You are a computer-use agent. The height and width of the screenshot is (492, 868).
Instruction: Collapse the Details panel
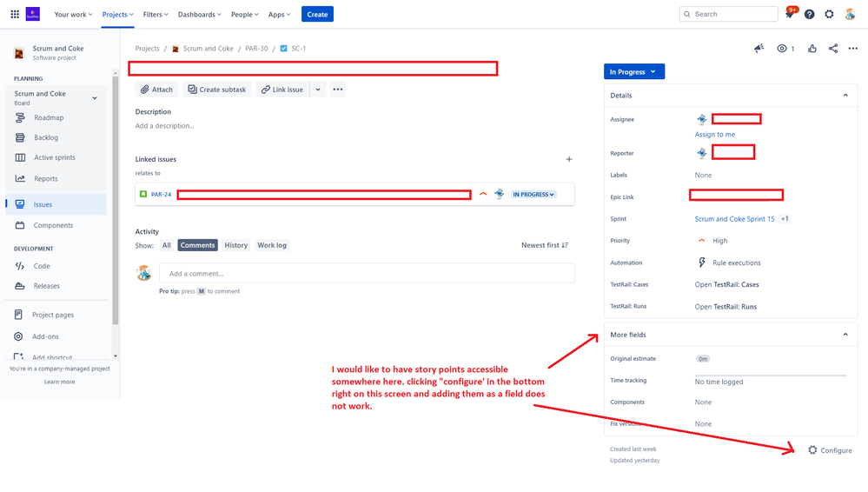tap(845, 96)
